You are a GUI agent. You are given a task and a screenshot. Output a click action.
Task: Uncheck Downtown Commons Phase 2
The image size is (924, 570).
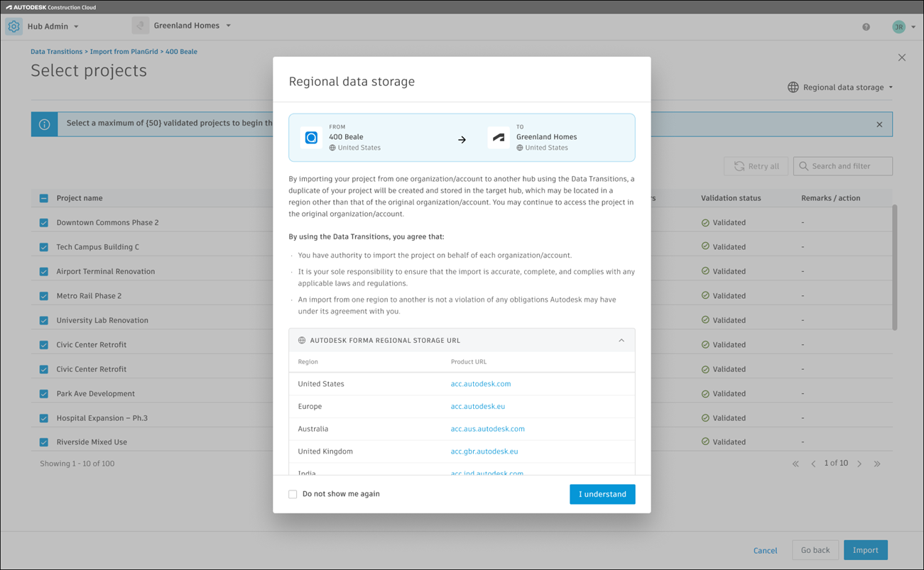[x=44, y=223]
